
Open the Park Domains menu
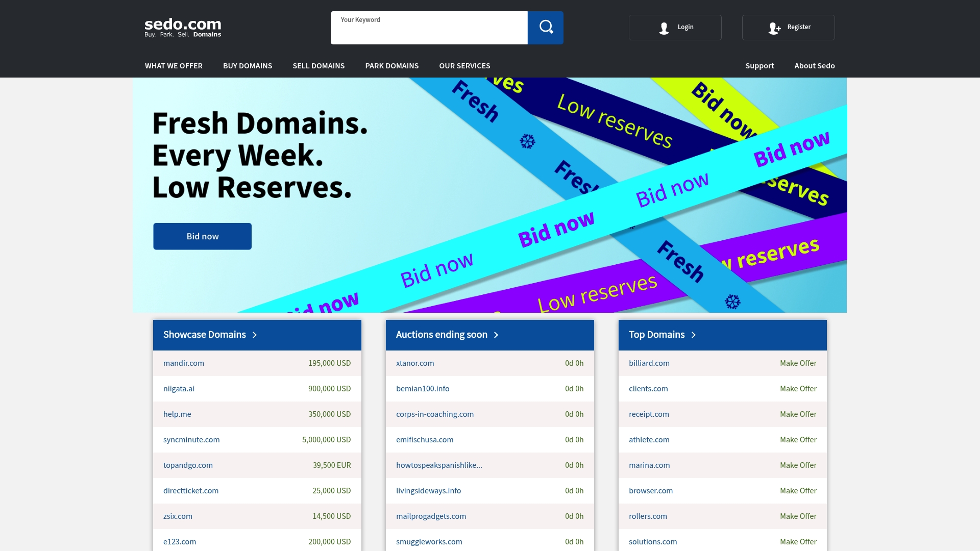(x=391, y=66)
